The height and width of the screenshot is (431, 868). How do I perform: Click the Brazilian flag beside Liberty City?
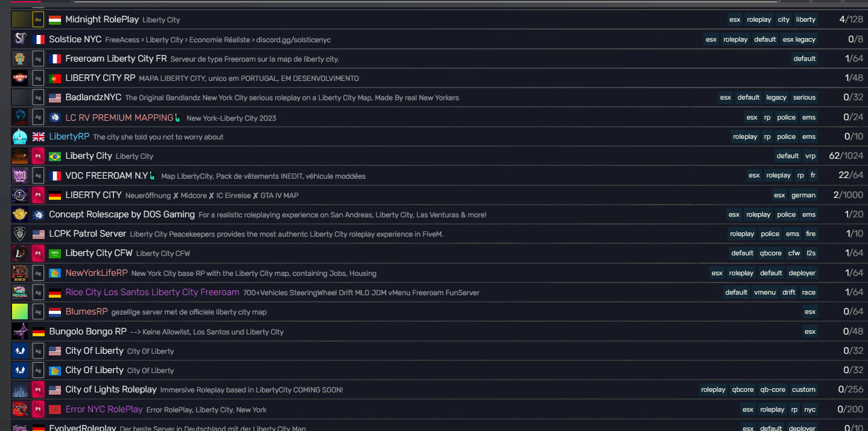point(55,156)
